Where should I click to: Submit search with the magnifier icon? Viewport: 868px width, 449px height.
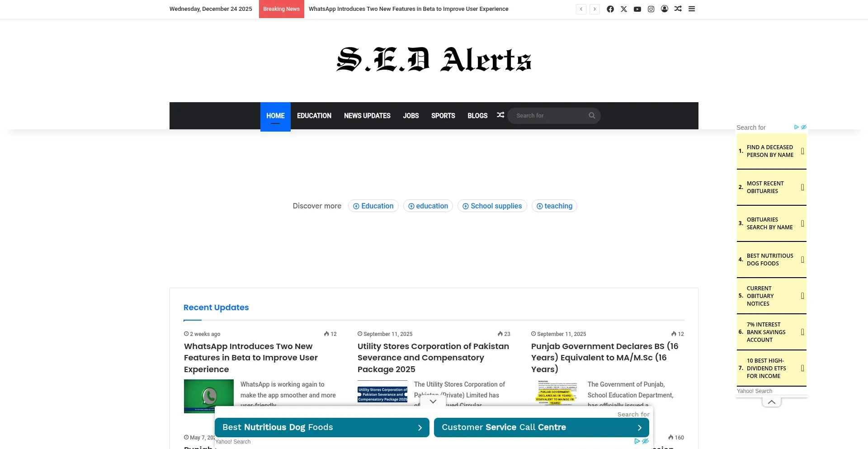[x=592, y=115]
